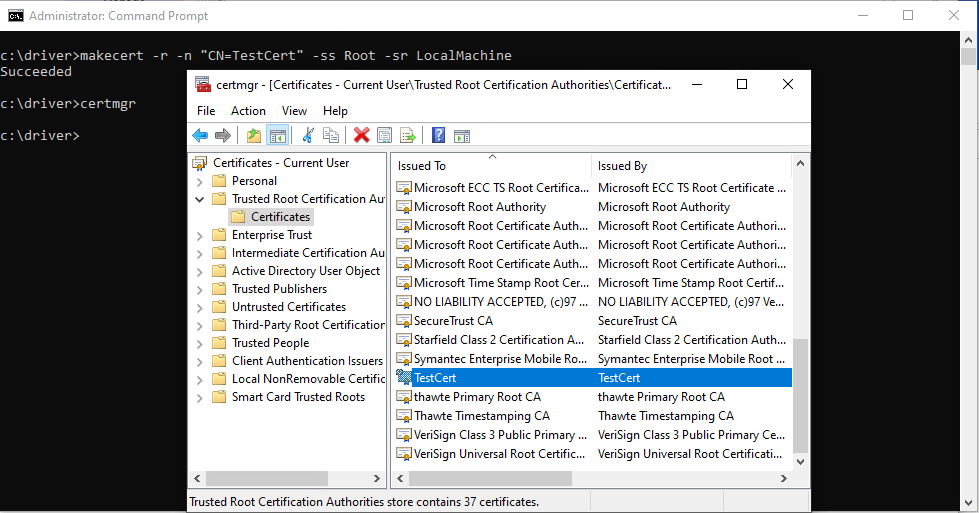Screen dimensions: 979x513
Task: Expand the Enterprise Trust node
Action: tap(199, 237)
